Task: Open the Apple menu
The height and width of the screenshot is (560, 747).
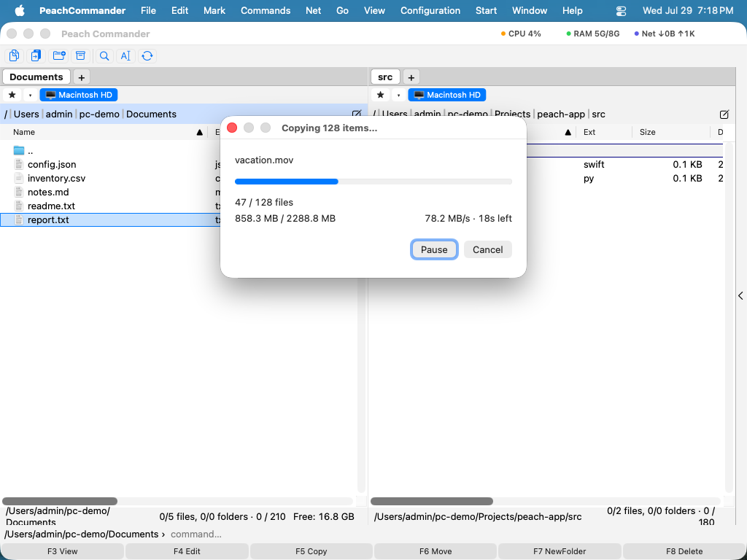Action: pos(20,10)
